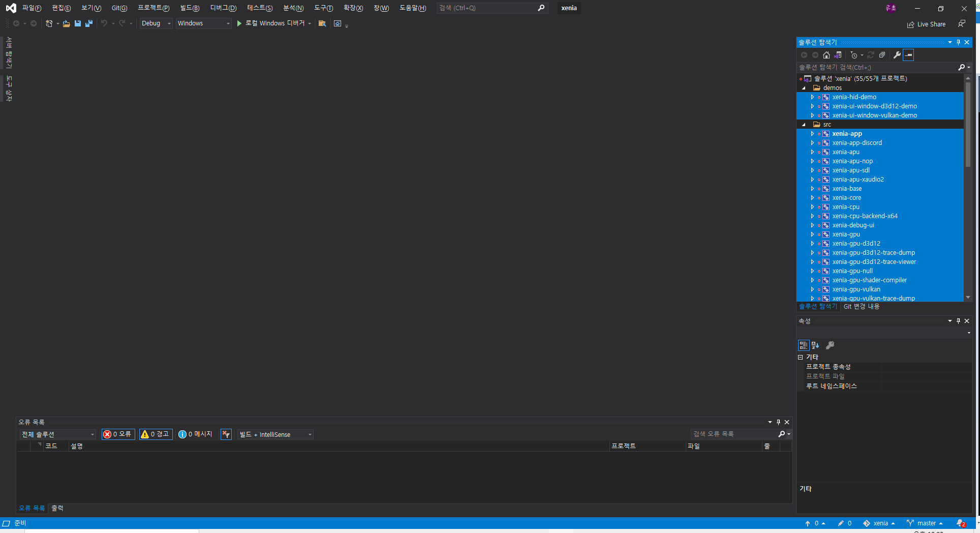This screenshot has height=533, width=980.
Task: Click the Alphabetical sort icon in Properties
Action: [815, 345]
